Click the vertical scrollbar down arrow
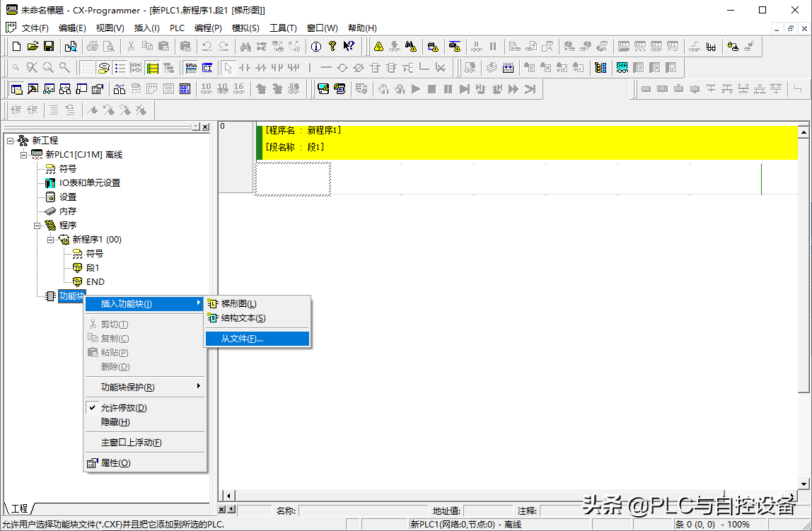This screenshot has height=531, width=812. click(804, 483)
